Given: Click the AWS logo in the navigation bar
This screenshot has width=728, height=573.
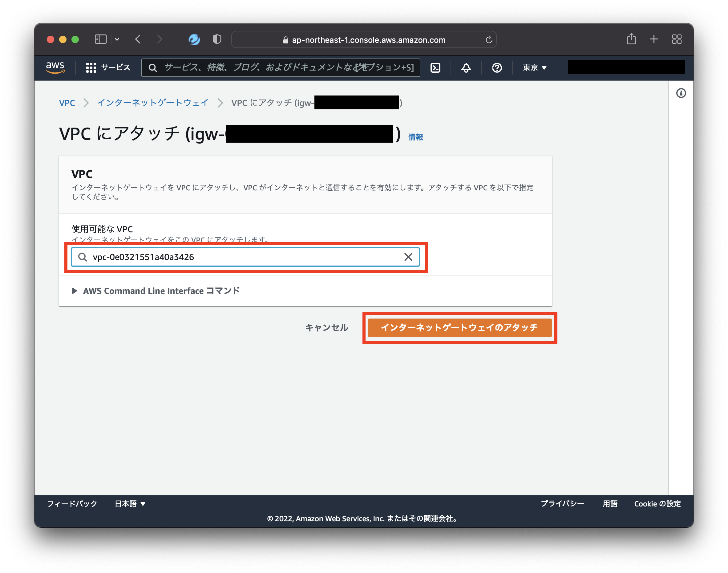Looking at the screenshot, I should point(55,67).
